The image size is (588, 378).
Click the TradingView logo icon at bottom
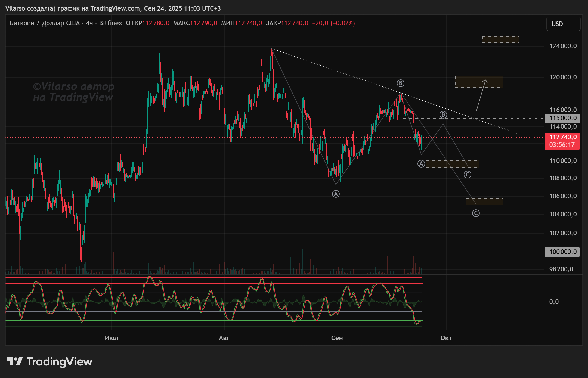tap(14, 362)
